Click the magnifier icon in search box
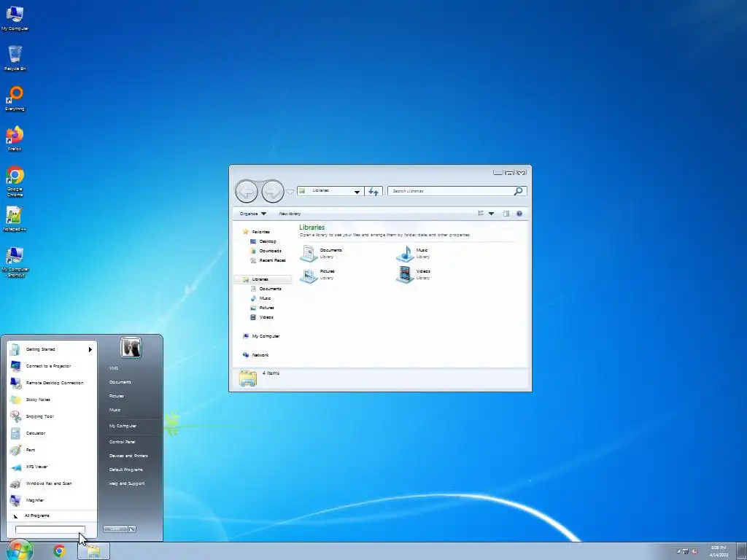 coord(519,191)
